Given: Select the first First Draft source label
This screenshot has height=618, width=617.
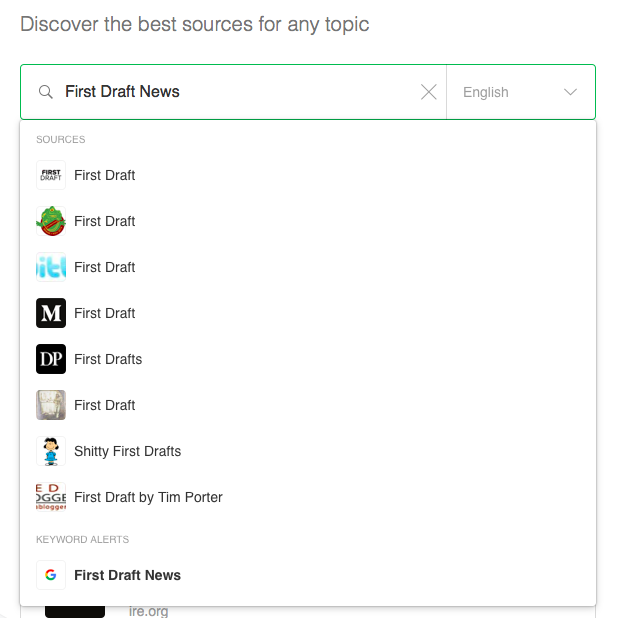Looking at the screenshot, I should point(105,175).
